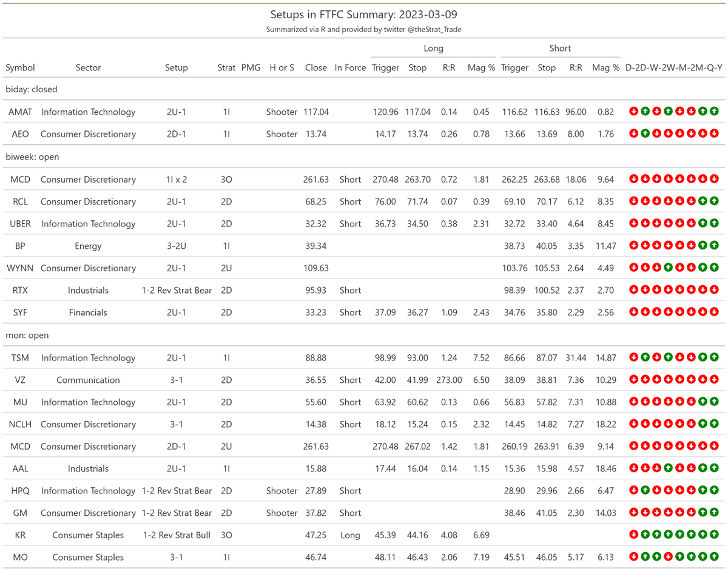Click the long trigger 48.11 for MO
This screenshot has height=571, width=728.
385,558
